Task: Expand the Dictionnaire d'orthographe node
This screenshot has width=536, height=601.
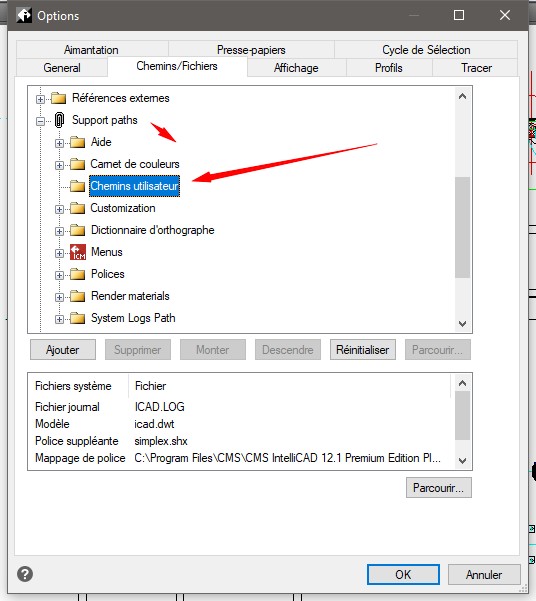Action: pyautogui.click(x=59, y=232)
